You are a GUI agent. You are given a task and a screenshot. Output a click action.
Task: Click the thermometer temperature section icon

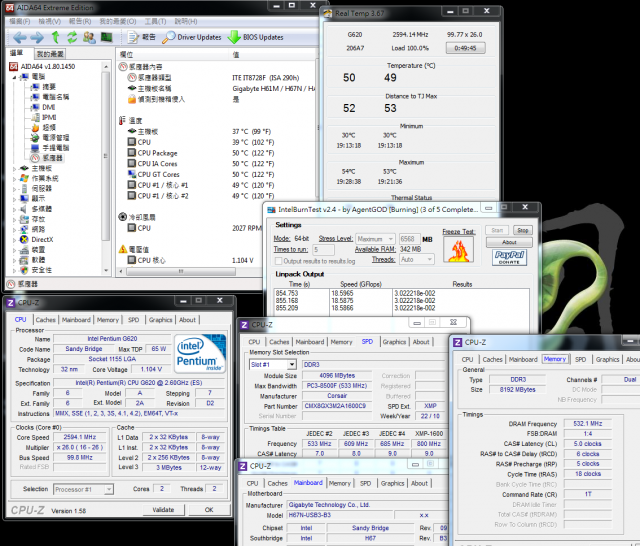pyautogui.click(x=122, y=120)
